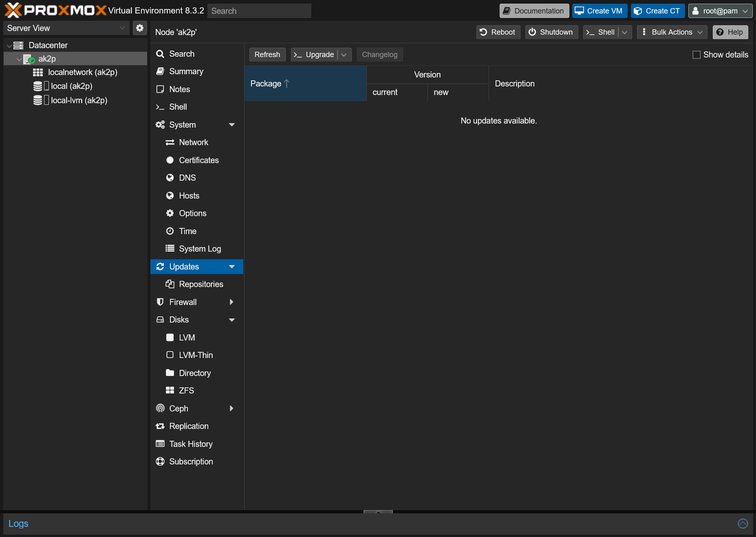Expand the Firewall submenu arrow

231,302
